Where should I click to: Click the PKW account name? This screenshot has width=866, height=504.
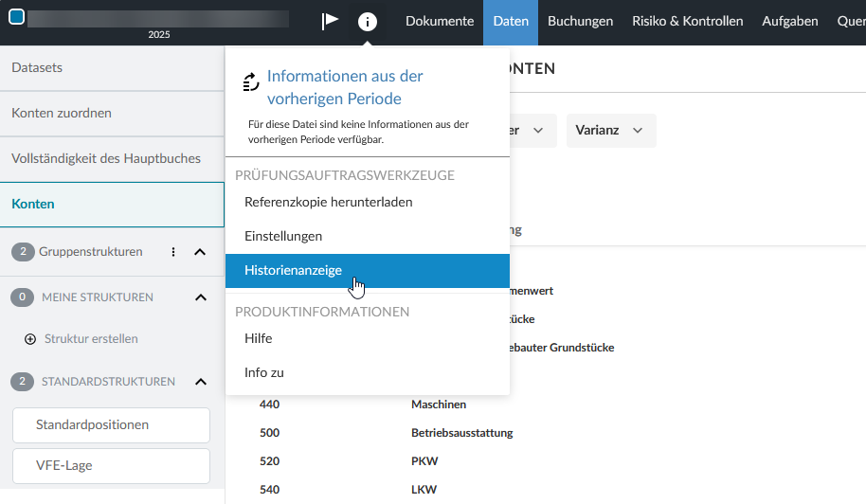(x=424, y=461)
